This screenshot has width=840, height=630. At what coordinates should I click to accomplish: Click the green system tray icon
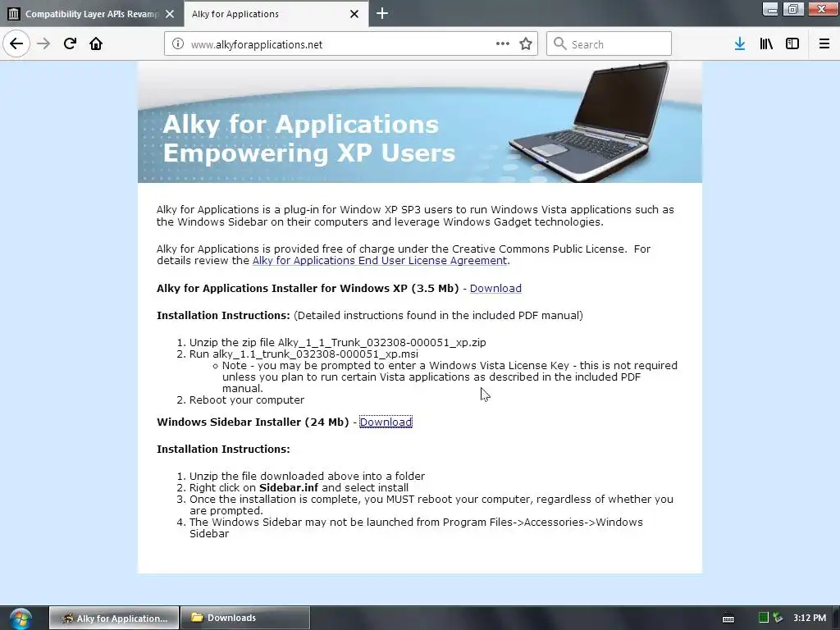tap(764, 618)
